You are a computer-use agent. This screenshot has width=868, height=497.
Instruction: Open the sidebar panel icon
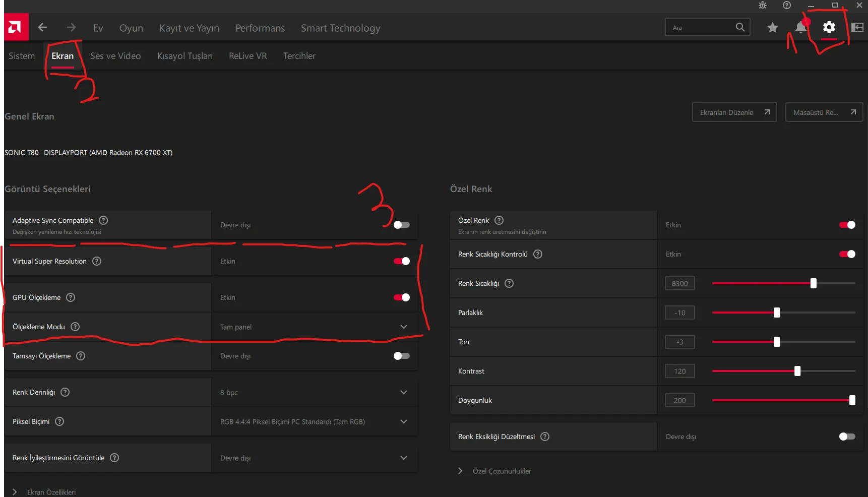857,28
